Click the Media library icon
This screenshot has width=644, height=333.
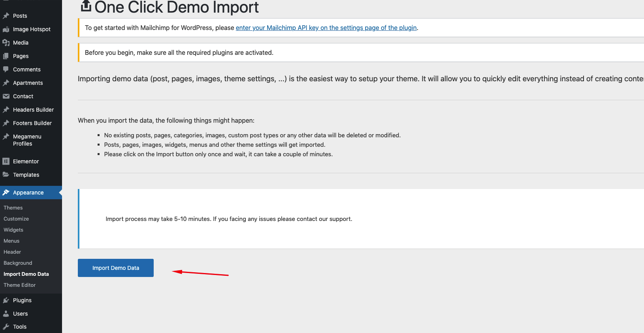pos(6,43)
